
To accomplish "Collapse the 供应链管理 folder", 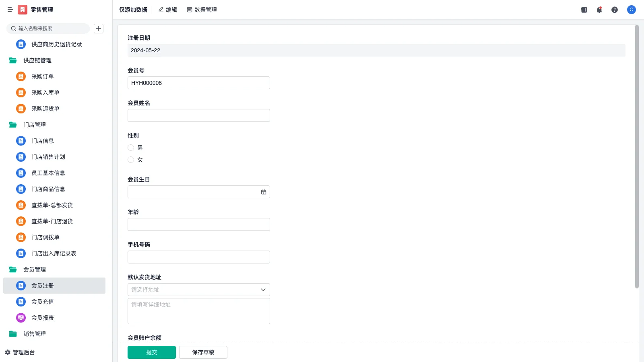I will point(13,60).
